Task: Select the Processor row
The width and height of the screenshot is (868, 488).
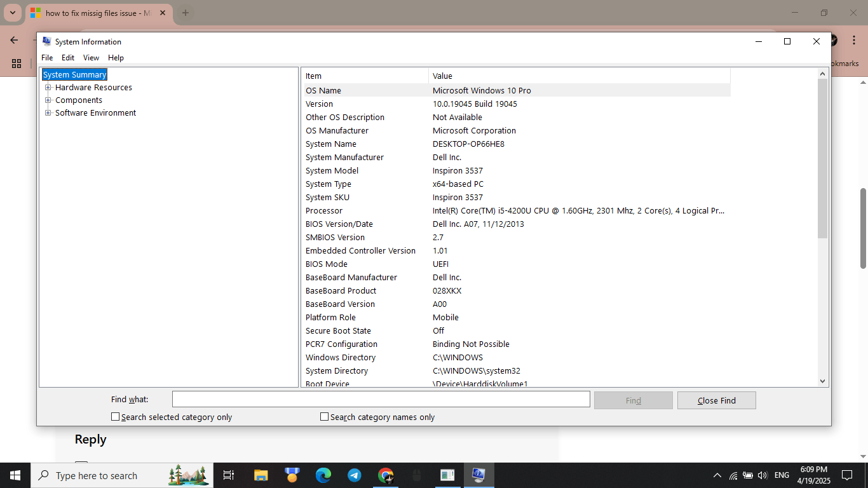Action: [517, 210]
